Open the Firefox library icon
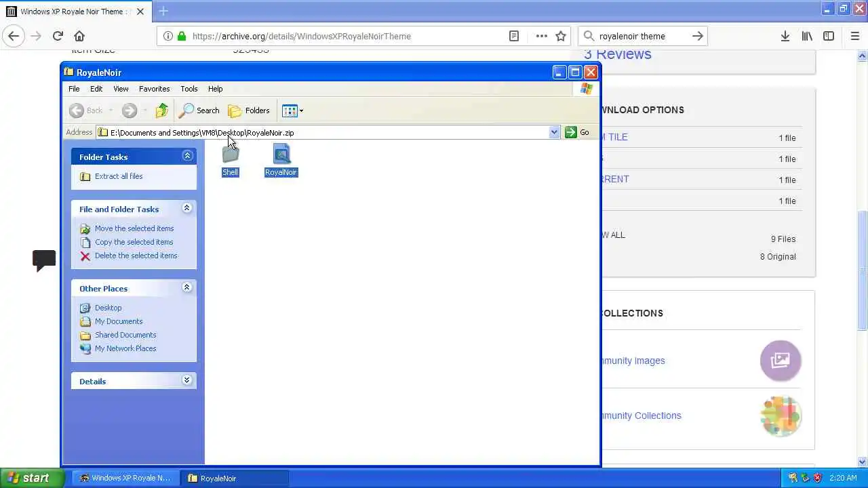 807,36
